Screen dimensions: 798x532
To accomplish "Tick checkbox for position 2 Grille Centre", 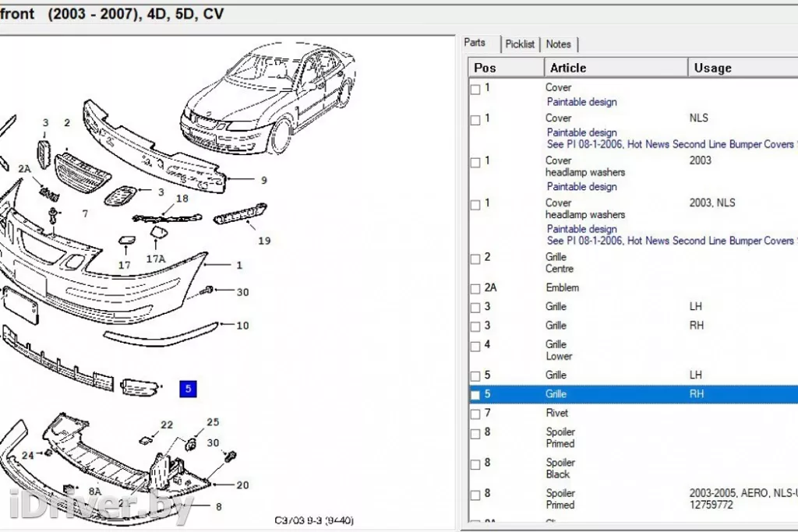I will pyautogui.click(x=475, y=259).
